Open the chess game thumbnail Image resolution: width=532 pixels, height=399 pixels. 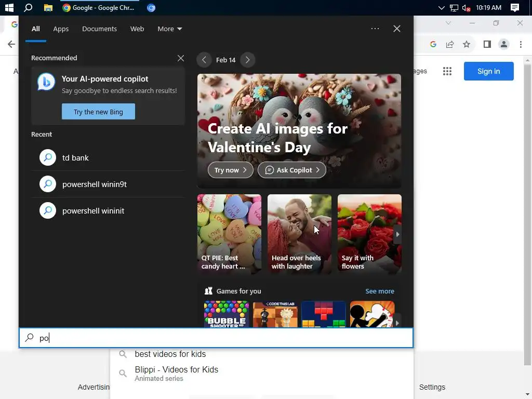click(x=275, y=314)
